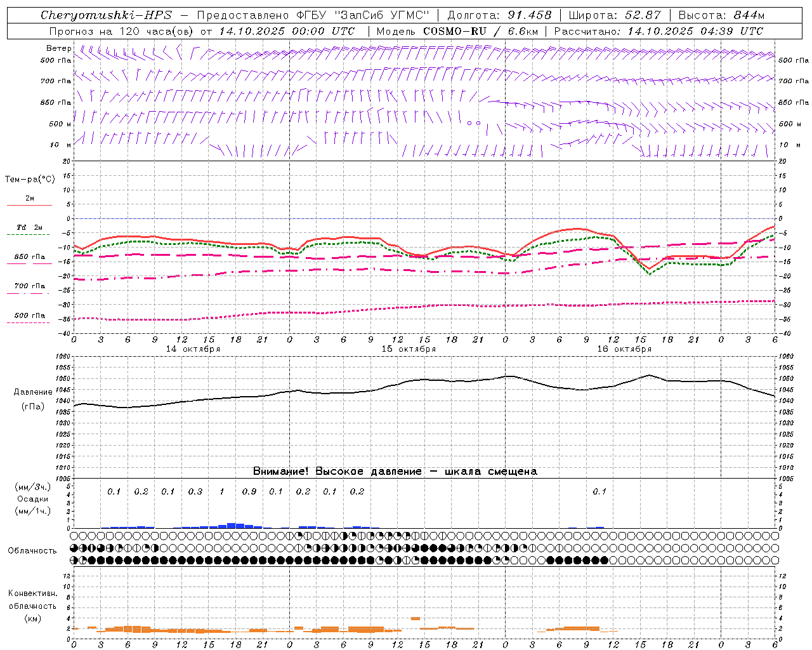Click the pink dashed 850 гПа temperature legend line

pyautogui.click(x=29, y=263)
